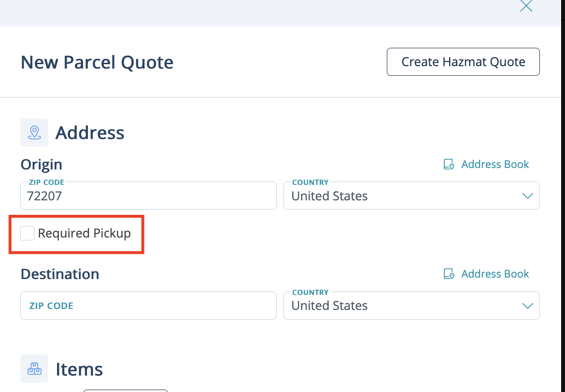Image resolution: width=565 pixels, height=392 pixels.
Task: Focus the empty Destination ZIP code field
Action: pyautogui.click(x=148, y=306)
